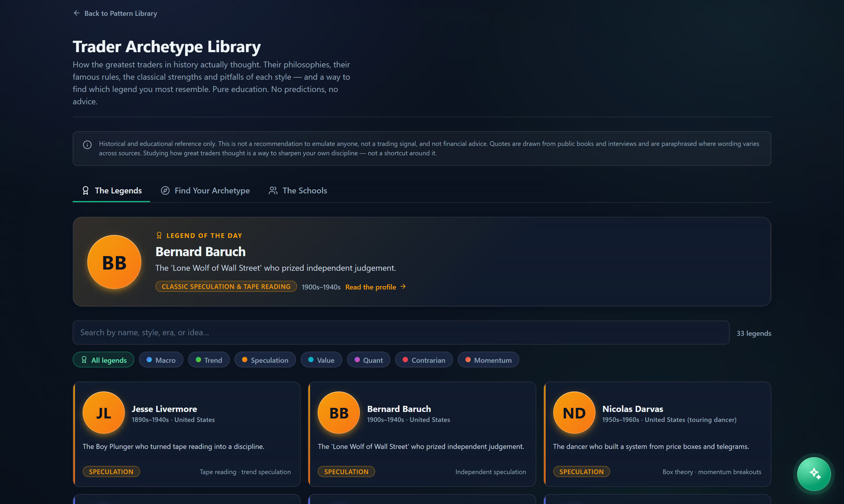Click 'Independent speculation' text

(491, 472)
